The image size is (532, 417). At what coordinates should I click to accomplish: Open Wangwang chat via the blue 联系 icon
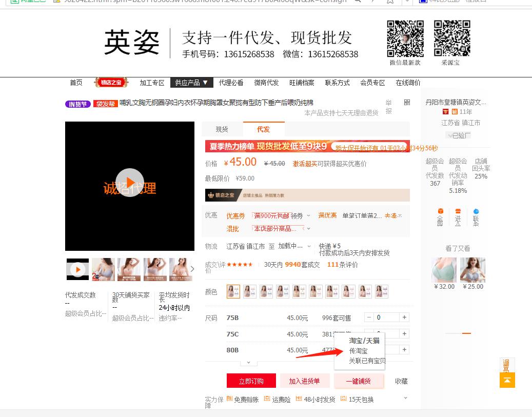coord(477,211)
